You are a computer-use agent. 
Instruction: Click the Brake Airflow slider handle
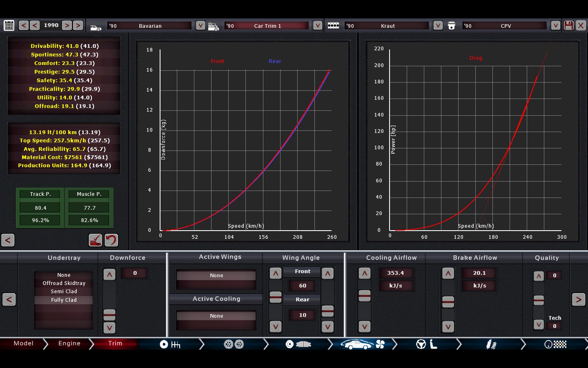tap(448, 302)
